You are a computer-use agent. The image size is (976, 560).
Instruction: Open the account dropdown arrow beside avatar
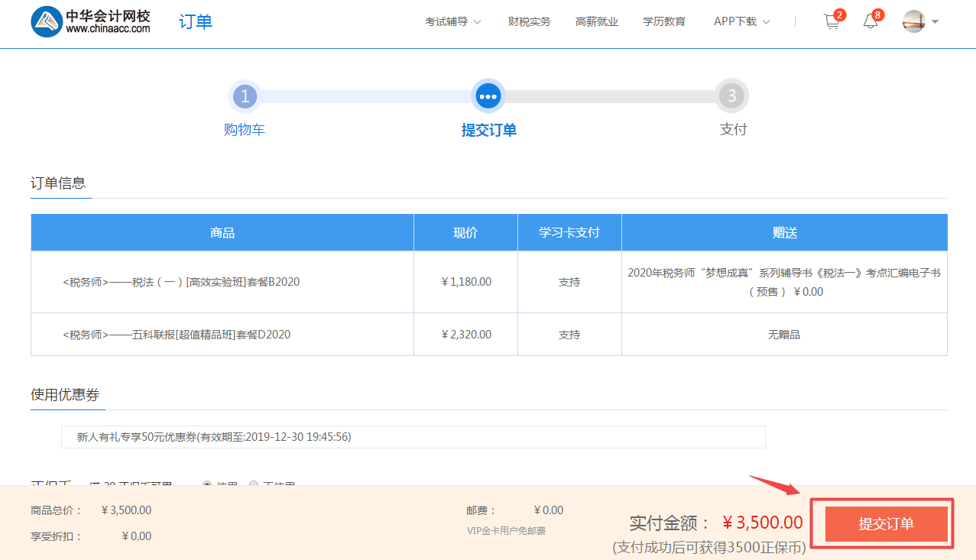click(935, 21)
